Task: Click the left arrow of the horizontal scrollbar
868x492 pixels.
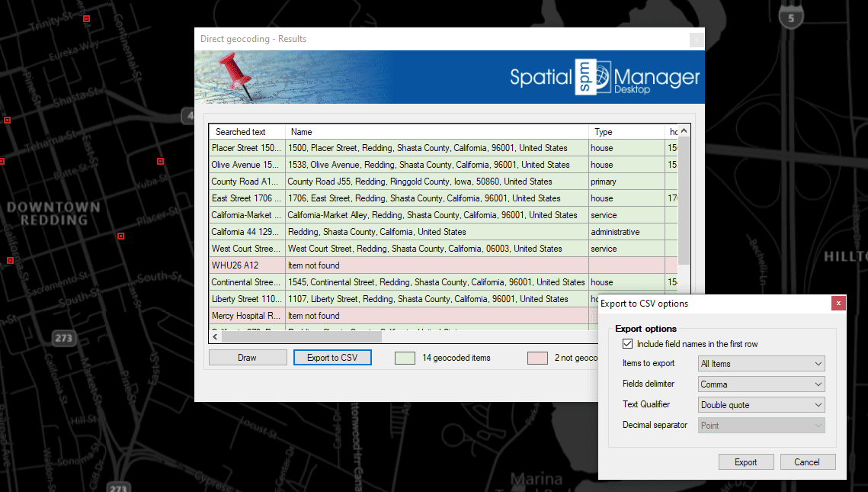Action: pos(214,336)
